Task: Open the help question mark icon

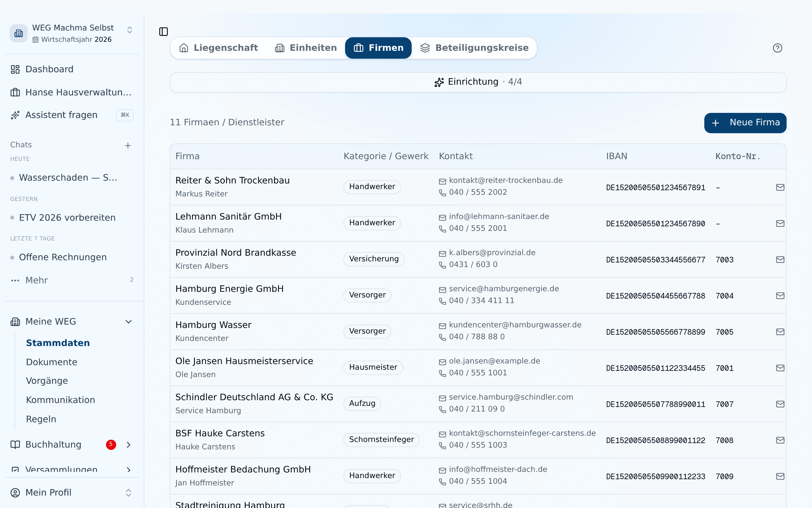Action: pos(777,48)
